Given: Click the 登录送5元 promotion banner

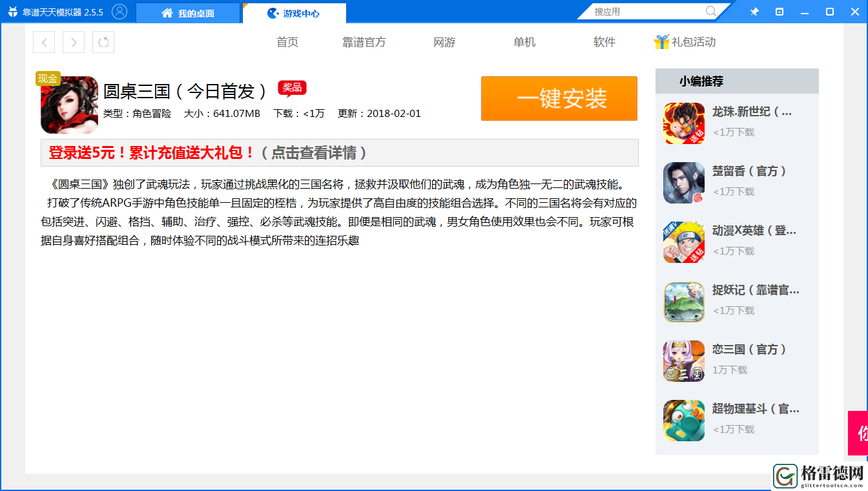Looking at the screenshot, I should (x=340, y=153).
